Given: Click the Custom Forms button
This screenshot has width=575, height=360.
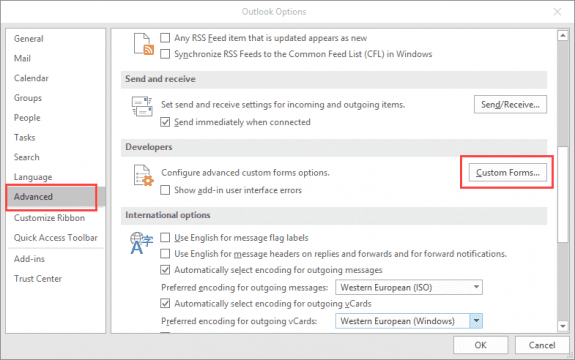Looking at the screenshot, I should (508, 173).
